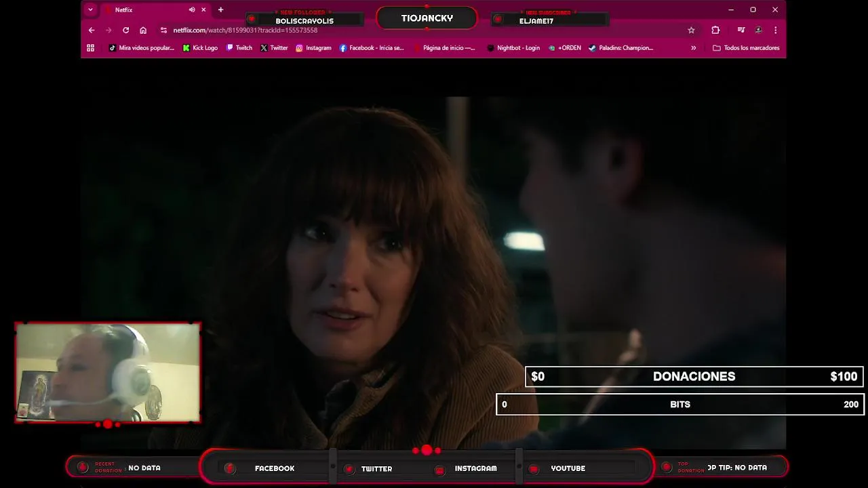This screenshot has height=488, width=868.
Task: Go forward to the next page
Action: [108, 30]
